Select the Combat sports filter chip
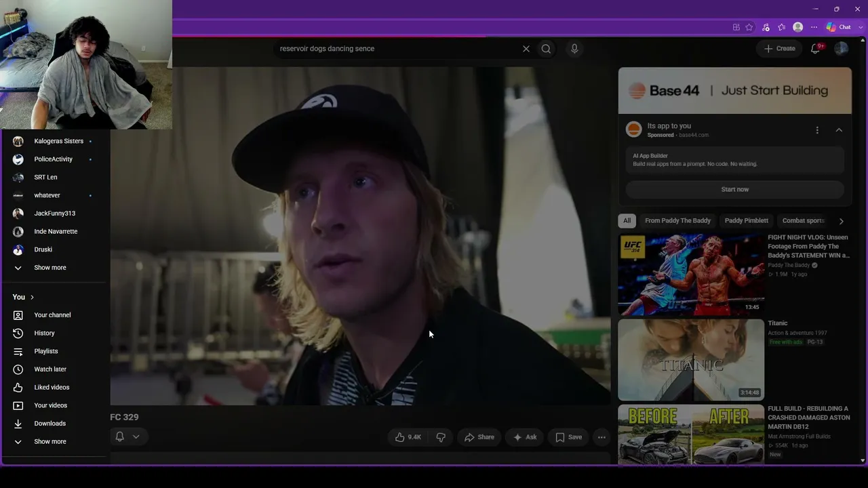The width and height of the screenshot is (868, 488). click(804, 220)
